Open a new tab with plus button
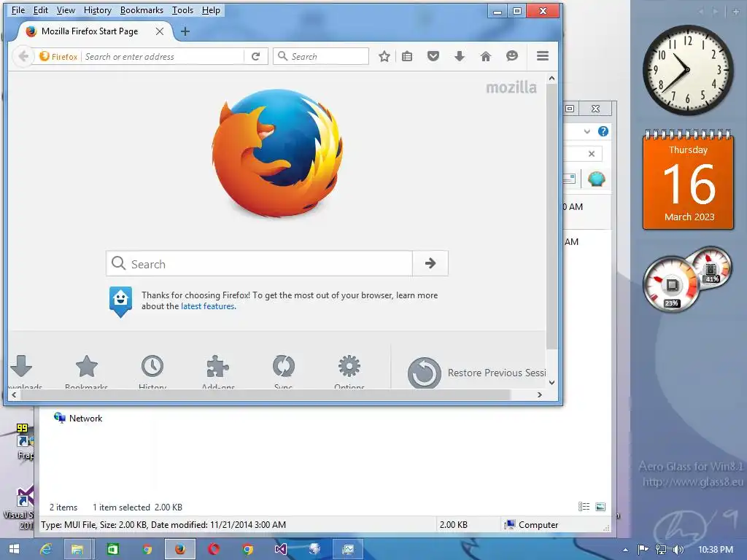Image resolution: width=747 pixels, height=560 pixels. (185, 31)
